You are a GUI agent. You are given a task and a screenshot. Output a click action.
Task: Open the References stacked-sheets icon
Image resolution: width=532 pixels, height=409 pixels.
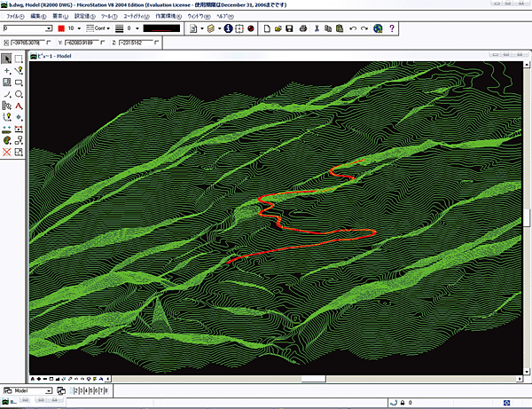(x=211, y=28)
